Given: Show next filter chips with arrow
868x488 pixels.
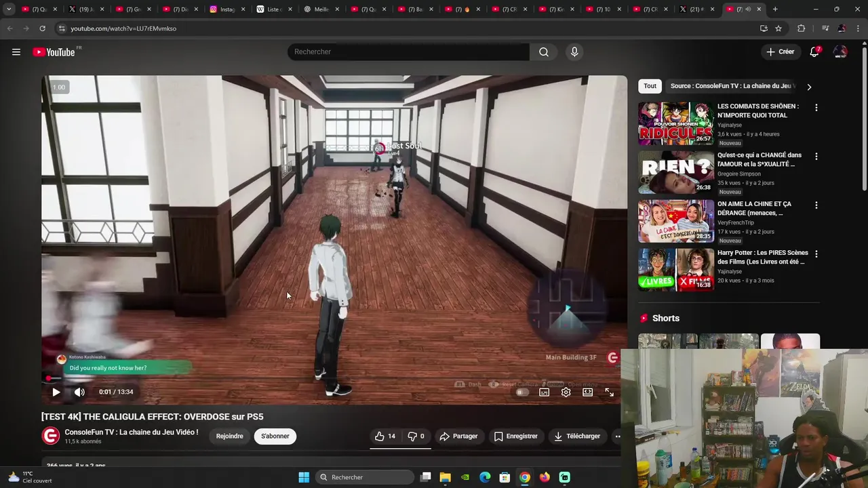Looking at the screenshot, I should [x=808, y=87].
